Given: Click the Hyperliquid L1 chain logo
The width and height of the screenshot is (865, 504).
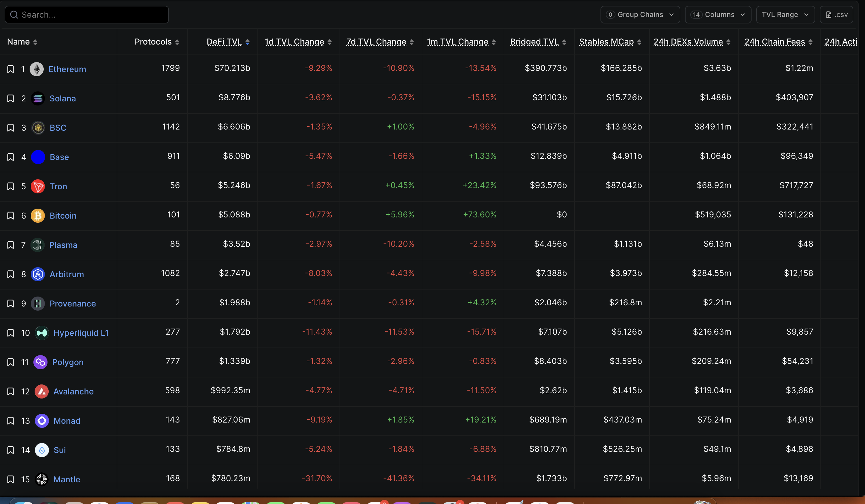Looking at the screenshot, I should point(41,333).
